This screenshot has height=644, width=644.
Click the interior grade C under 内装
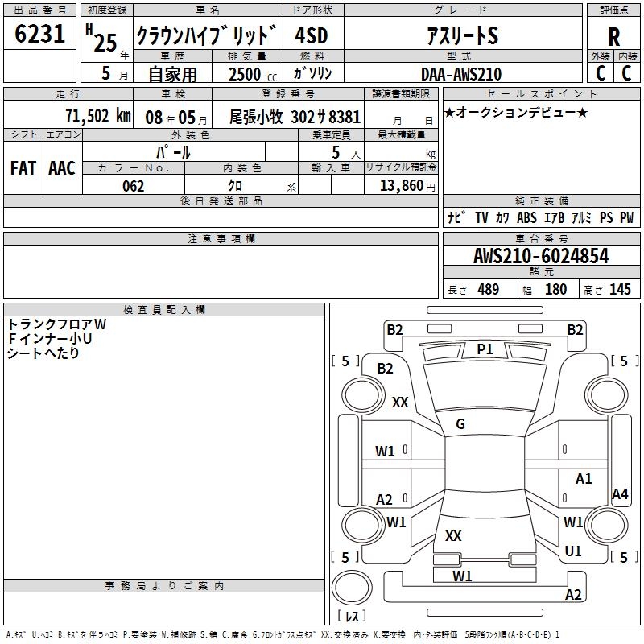click(626, 73)
